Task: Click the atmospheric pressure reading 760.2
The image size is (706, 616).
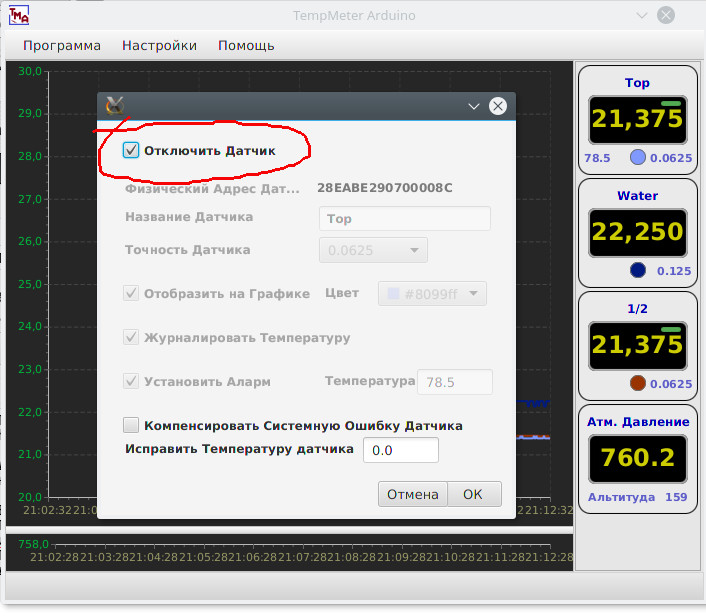Action: [638, 458]
